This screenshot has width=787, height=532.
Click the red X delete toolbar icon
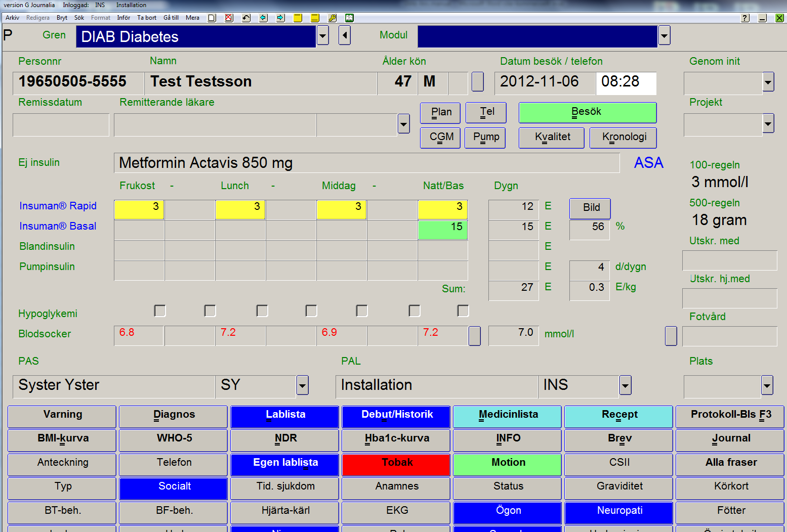coord(229,18)
